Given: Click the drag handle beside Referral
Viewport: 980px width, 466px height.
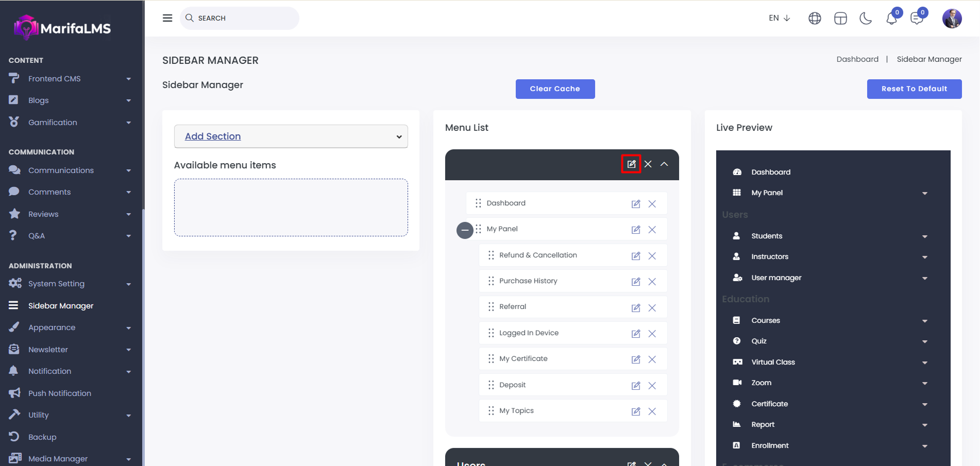Looking at the screenshot, I should point(491,307).
